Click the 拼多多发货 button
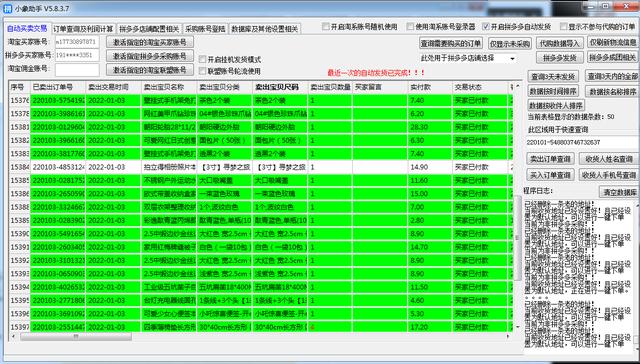The width and height of the screenshot is (640, 364). point(560,58)
